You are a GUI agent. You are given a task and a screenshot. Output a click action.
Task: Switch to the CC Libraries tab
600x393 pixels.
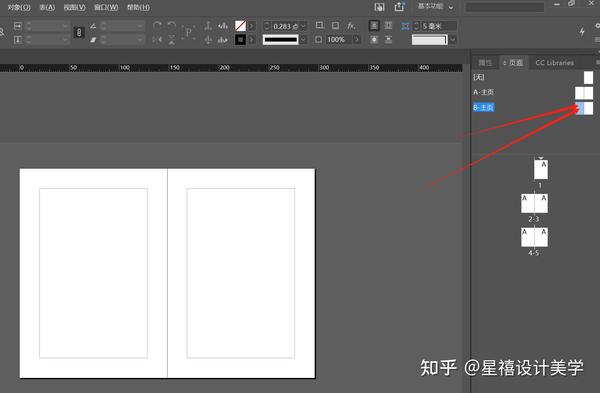point(554,63)
